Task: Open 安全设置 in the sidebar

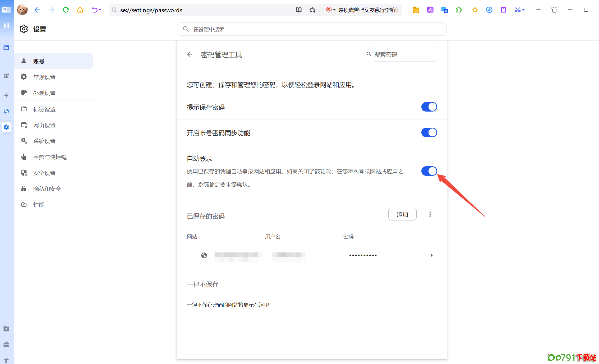Action: click(44, 173)
